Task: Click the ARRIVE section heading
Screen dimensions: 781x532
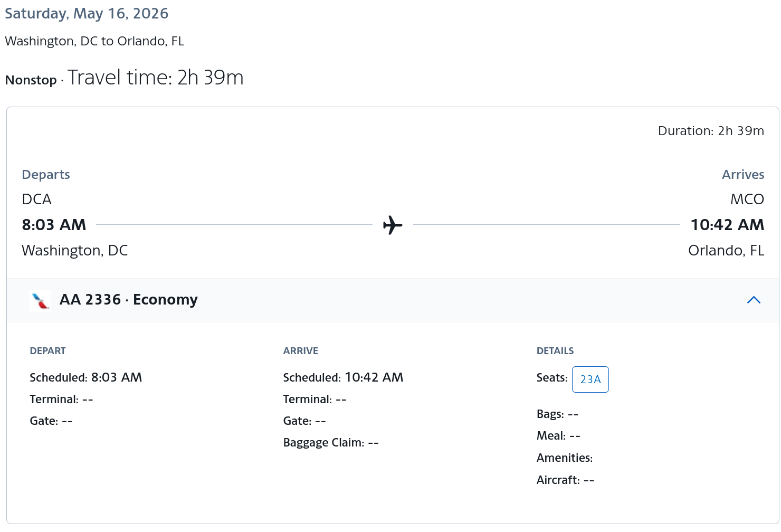Action: [x=300, y=351]
